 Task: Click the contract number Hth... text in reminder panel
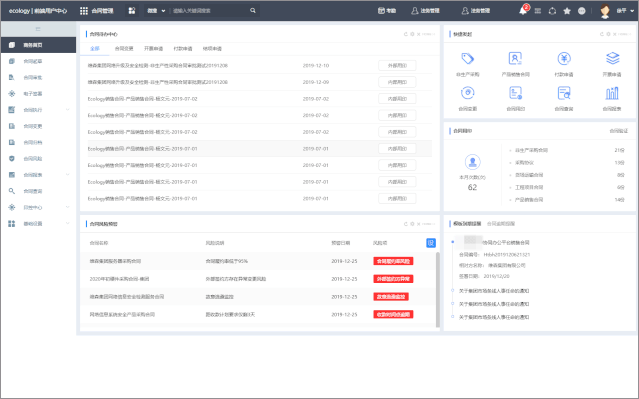[507, 255]
